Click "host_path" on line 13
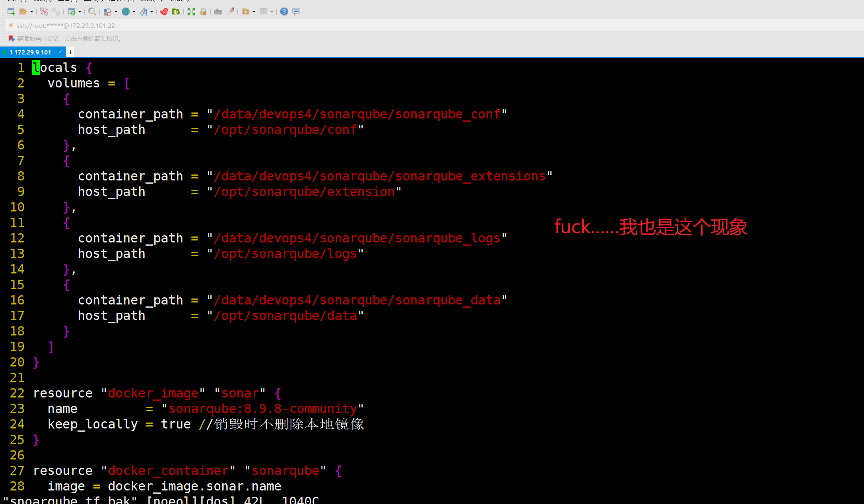Screen dimensions: 864x504 111,254
